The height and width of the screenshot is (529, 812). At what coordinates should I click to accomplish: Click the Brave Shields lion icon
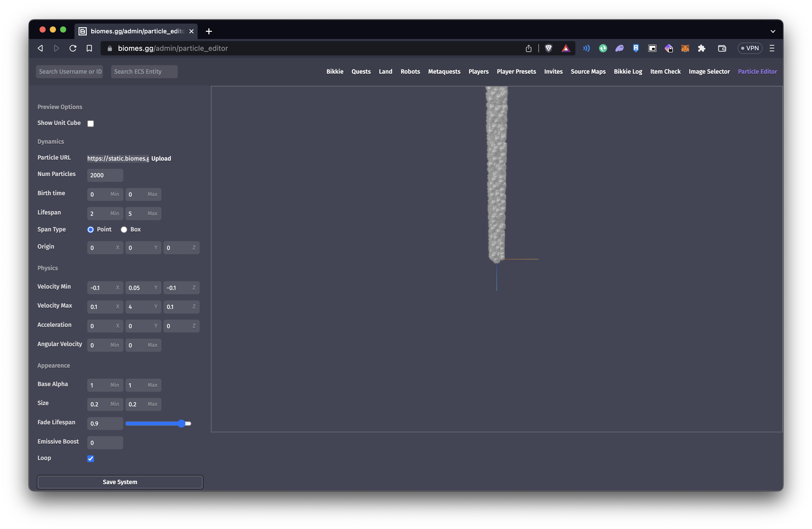pyautogui.click(x=548, y=48)
